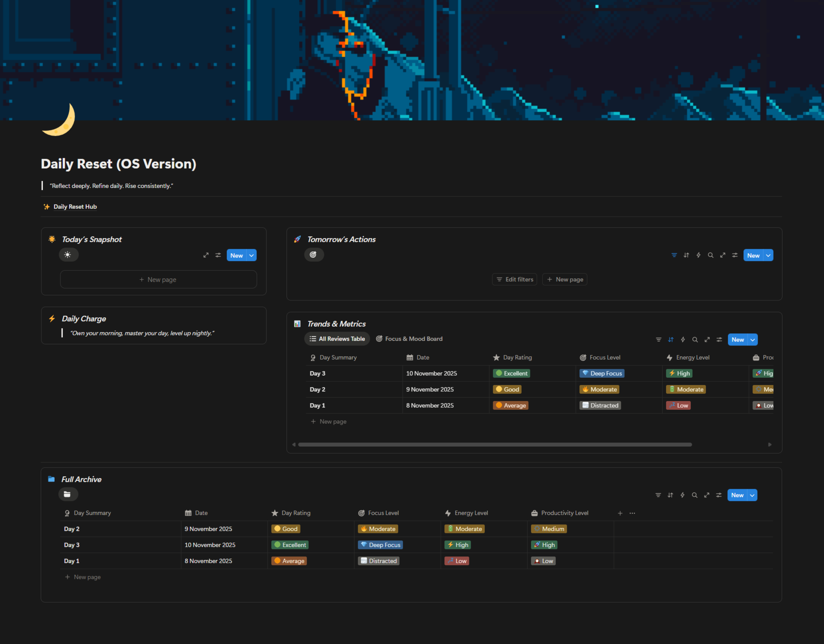Open more options ellipsis in Full Archive header
The width and height of the screenshot is (824, 644).
[x=632, y=513]
